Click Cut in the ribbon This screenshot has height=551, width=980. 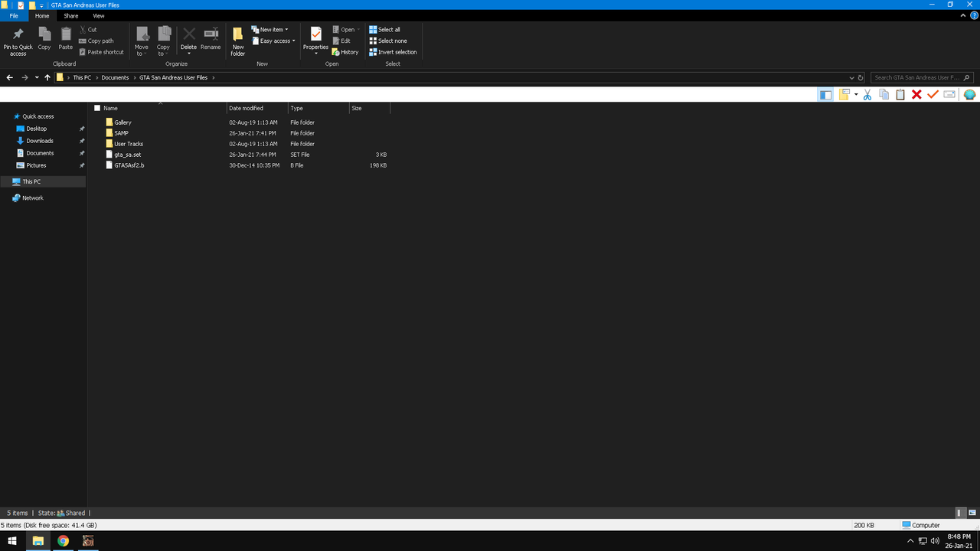[88, 30]
